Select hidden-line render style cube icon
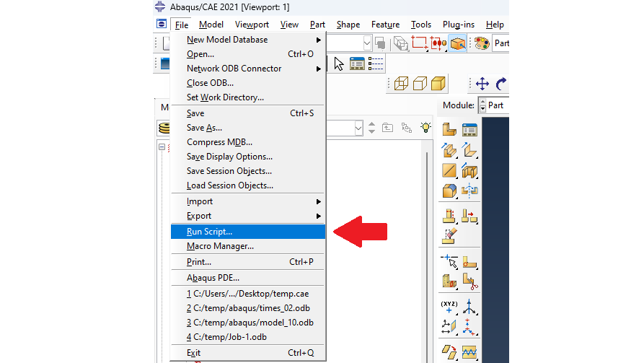This screenshot has width=644, height=363. click(419, 84)
